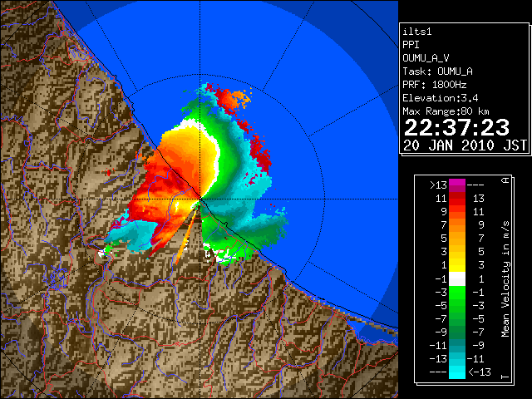Screen dimensions: 532x399
Task: Click the white swatch in velocity scale
Action: (457, 279)
